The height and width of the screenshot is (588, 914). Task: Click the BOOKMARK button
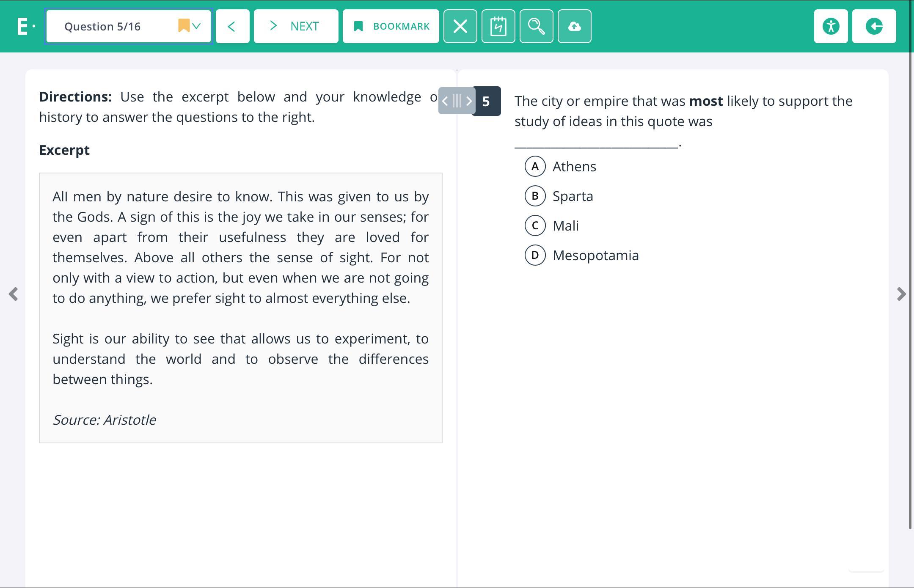click(391, 26)
